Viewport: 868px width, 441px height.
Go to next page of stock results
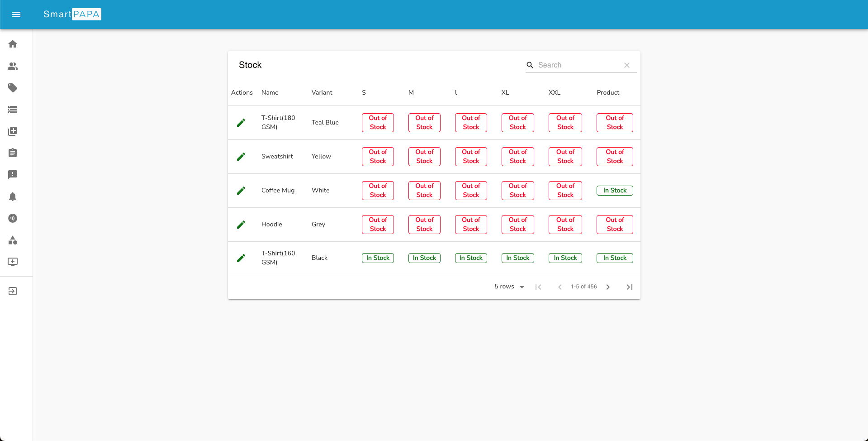pos(608,287)
